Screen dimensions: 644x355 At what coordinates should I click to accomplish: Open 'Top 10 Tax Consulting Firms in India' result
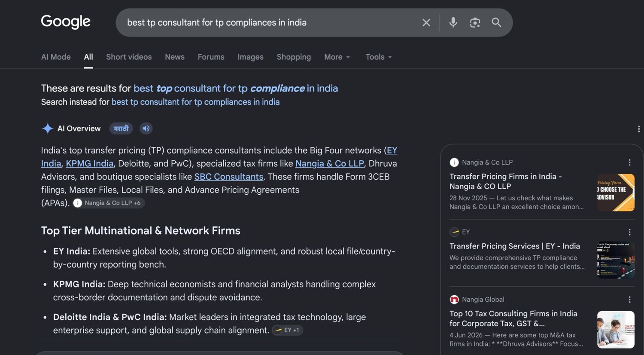(x=513, y=318)
